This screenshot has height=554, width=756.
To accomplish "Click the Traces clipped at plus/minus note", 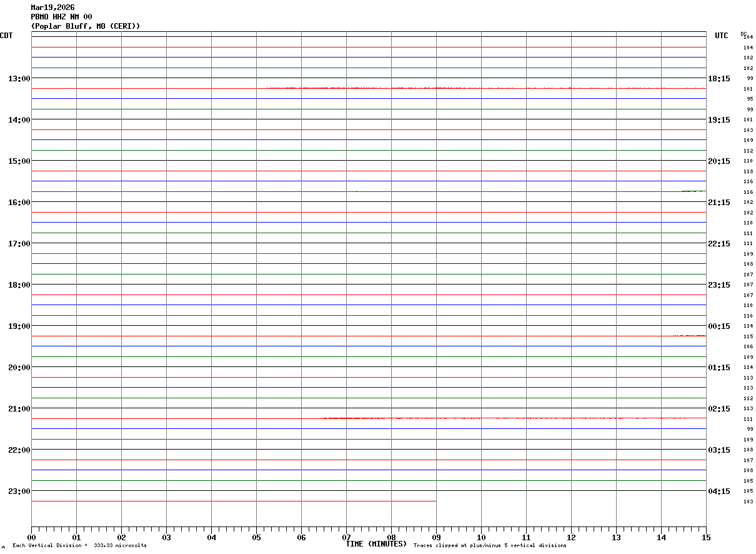I will (490, 546).
